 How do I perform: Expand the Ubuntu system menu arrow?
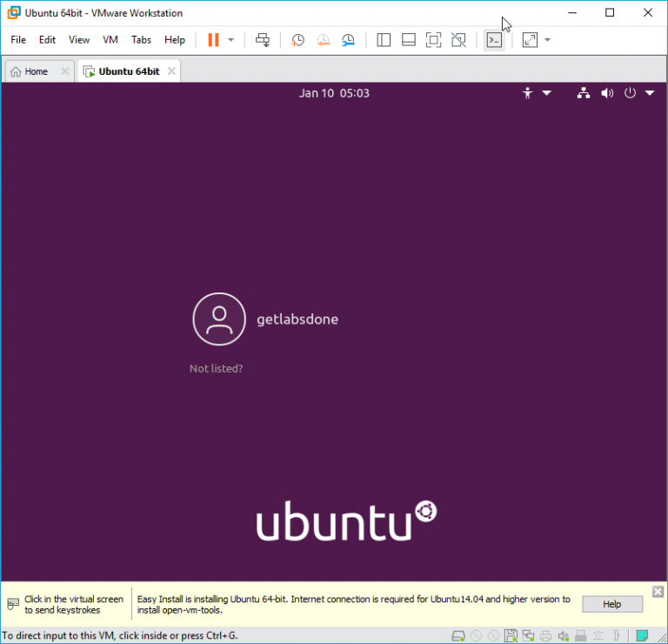650,93
